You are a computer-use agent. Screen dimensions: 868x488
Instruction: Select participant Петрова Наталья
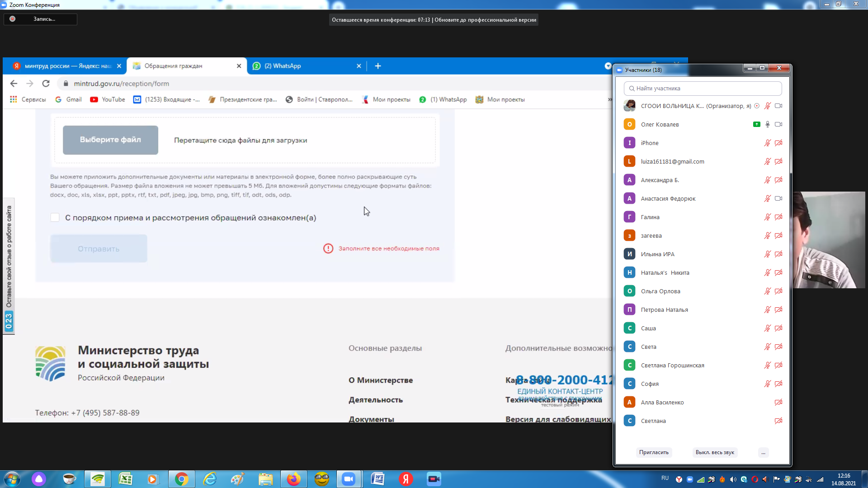point(703,310)
